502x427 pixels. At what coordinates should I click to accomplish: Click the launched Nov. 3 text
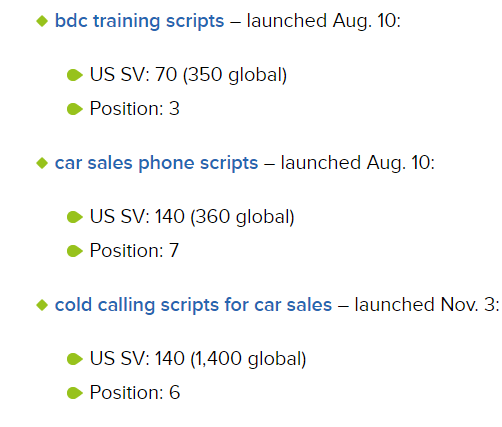(427, 305)
